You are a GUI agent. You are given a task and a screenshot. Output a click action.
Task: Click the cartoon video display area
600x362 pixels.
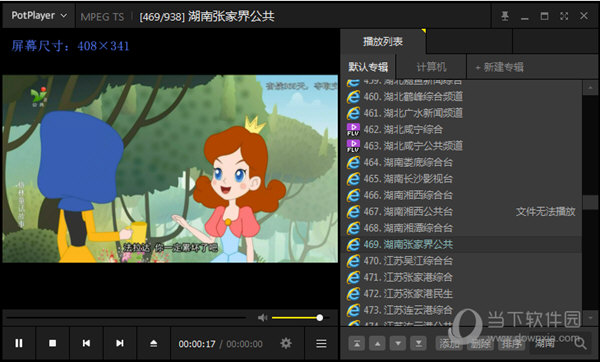pyautogui.click(x=170, y=169)
